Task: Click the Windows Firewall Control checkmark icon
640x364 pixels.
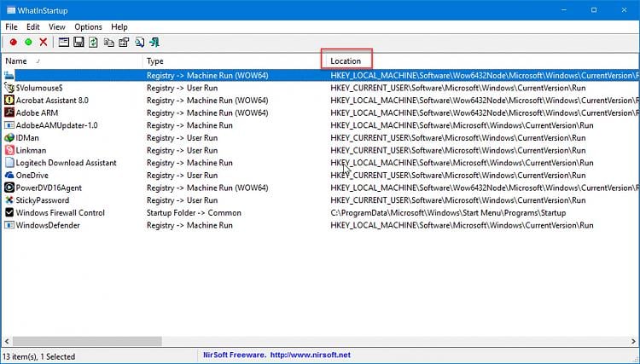Action: 9,213
